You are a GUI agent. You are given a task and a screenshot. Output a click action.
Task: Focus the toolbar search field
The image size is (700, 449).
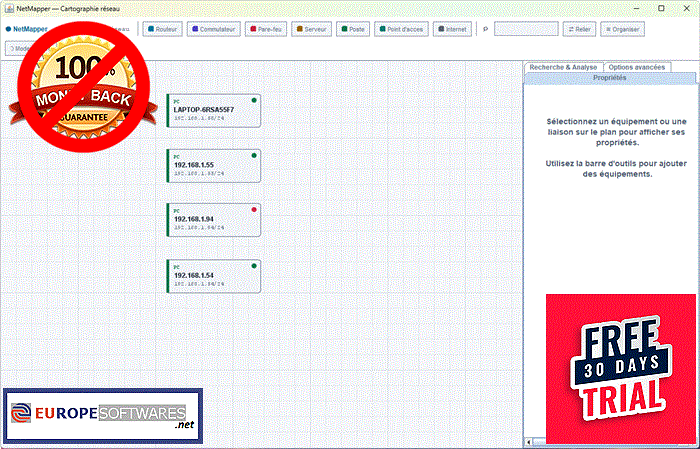coord(526,29)
